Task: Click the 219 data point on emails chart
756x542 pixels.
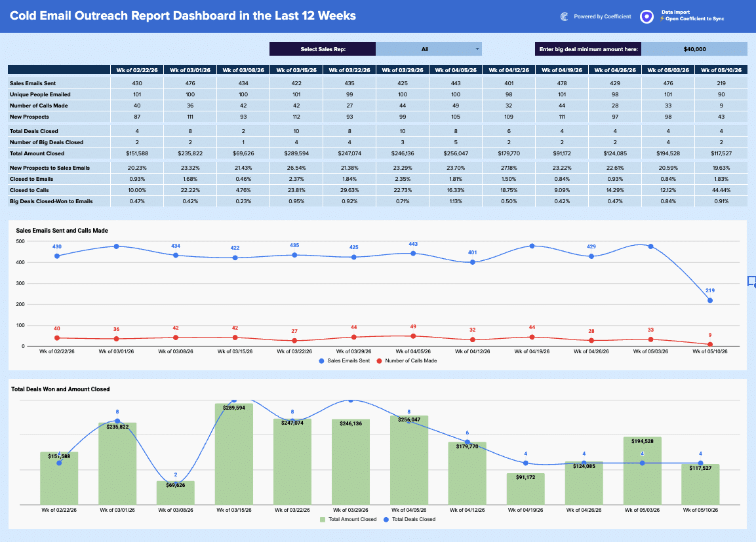Action: 709,300
